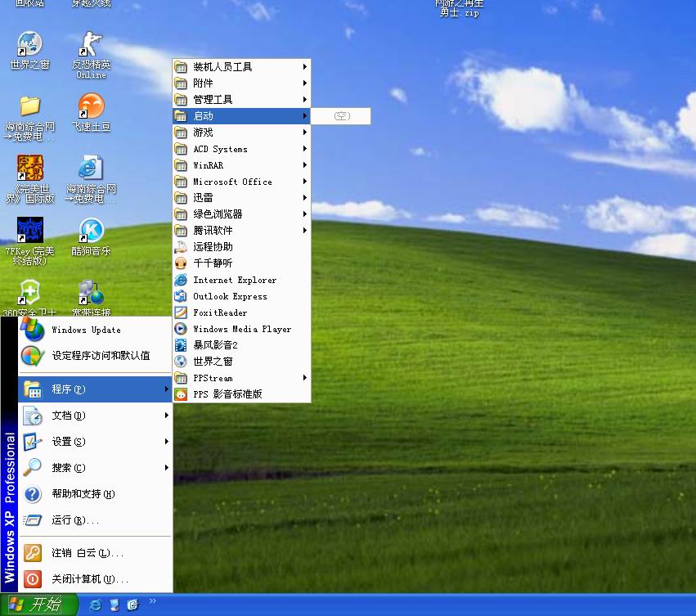Open 设定程序访问和默认值

click(x=95, y=356)
